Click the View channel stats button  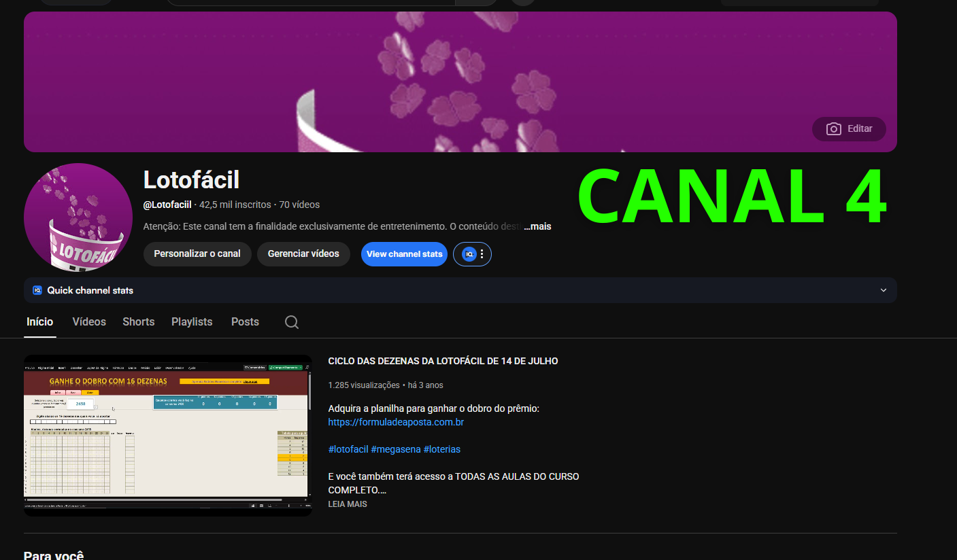404,254
